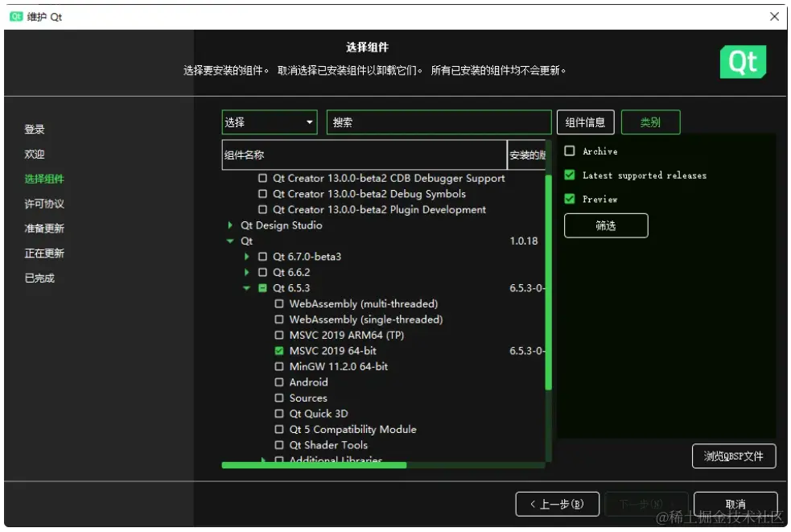Viewport: 791px width, 532px height.
Task: Select 登录 step in sidebar
Action: [35, 130]
